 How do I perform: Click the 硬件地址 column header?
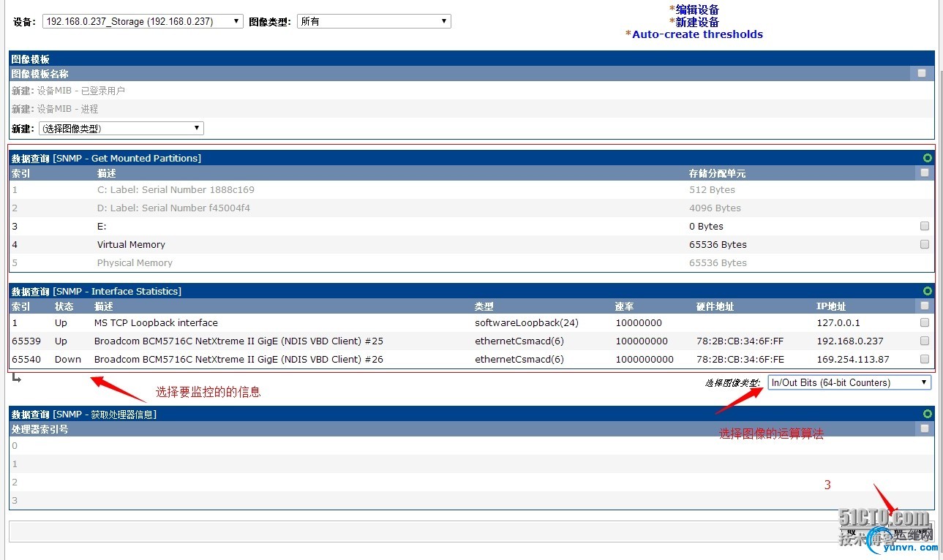[715, 306]
